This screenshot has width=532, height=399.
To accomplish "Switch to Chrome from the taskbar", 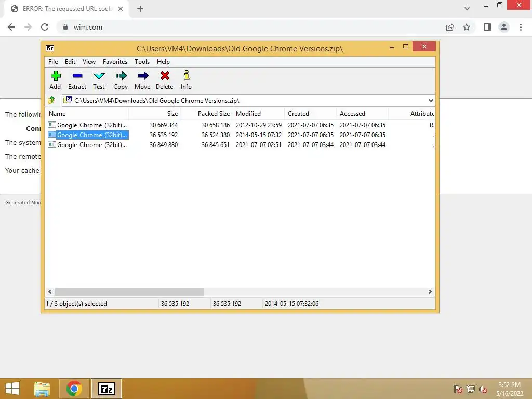I will pos(74,389).
